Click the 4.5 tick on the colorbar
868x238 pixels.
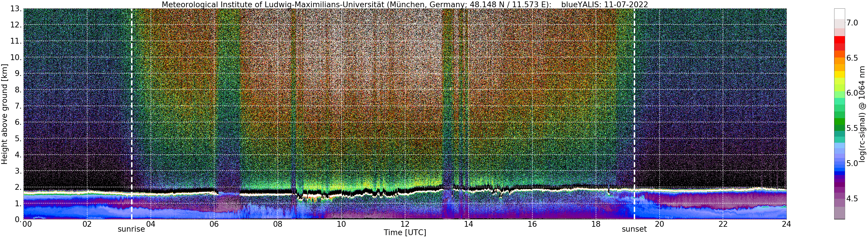pyautogui.click(x=852, y=199)
